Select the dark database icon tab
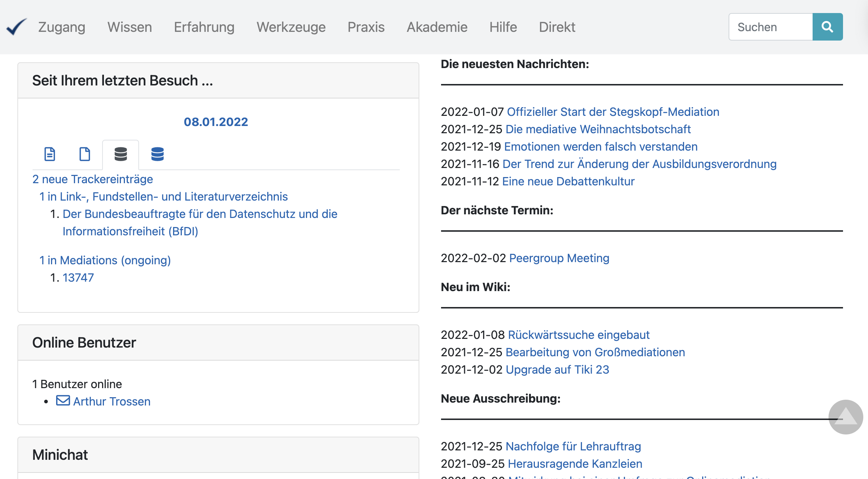Image resolution: width=868 pixels, height=479 pixels. coord(121,154)
